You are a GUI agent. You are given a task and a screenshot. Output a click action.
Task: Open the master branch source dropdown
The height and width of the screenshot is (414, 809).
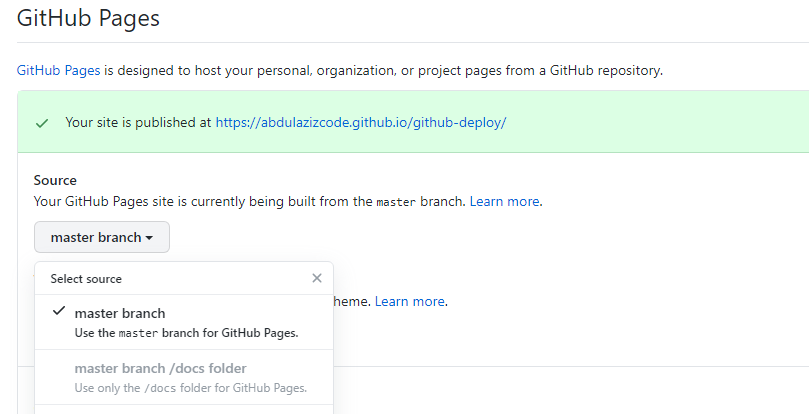point(102,237)
